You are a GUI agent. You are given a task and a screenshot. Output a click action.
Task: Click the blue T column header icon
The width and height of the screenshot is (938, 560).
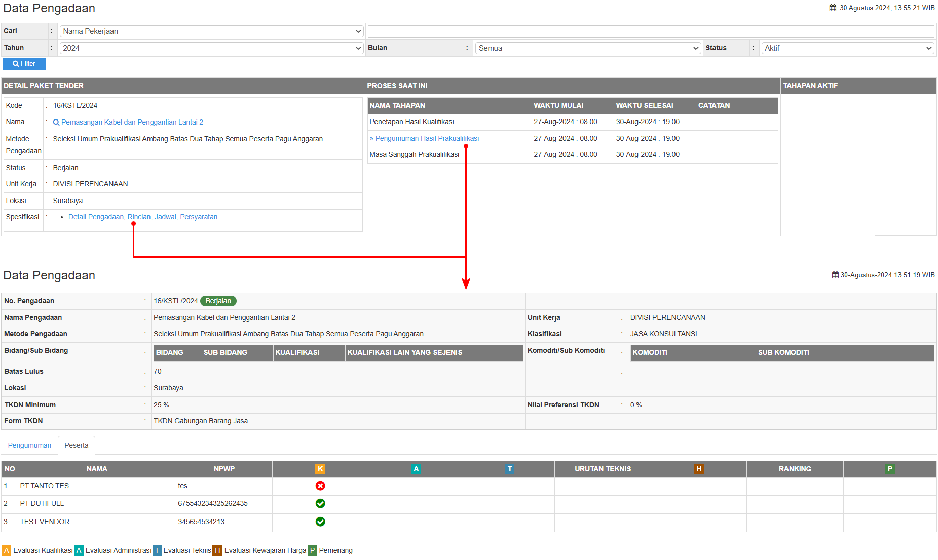(x=509, y=469)
